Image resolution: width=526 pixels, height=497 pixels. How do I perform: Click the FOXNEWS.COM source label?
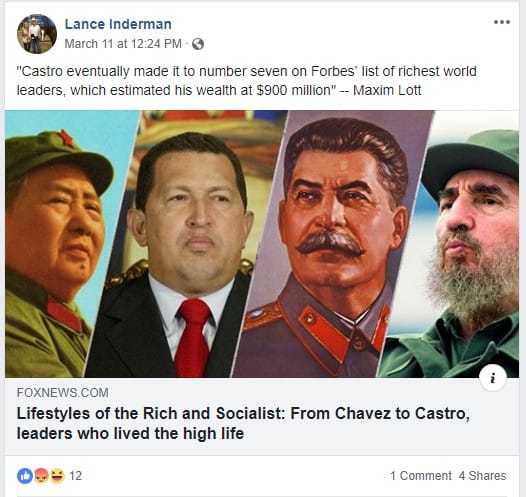tap(63, 392)
